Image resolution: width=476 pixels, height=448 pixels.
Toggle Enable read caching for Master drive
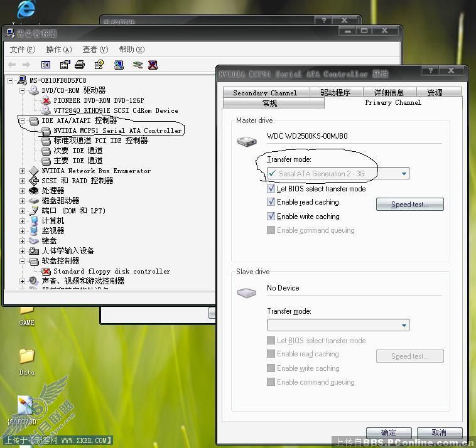(271, 202)
